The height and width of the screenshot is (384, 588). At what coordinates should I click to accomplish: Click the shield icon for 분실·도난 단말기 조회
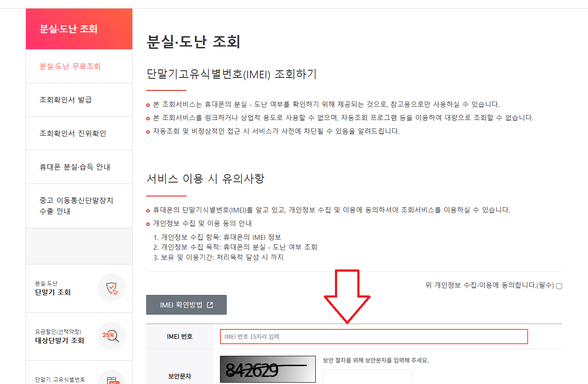click(111, 288)
